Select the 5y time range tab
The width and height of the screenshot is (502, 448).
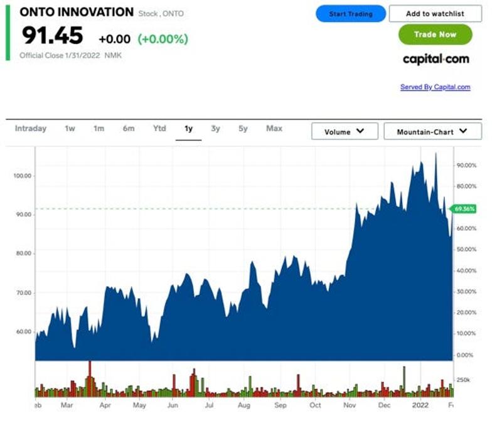pos(243,129)
